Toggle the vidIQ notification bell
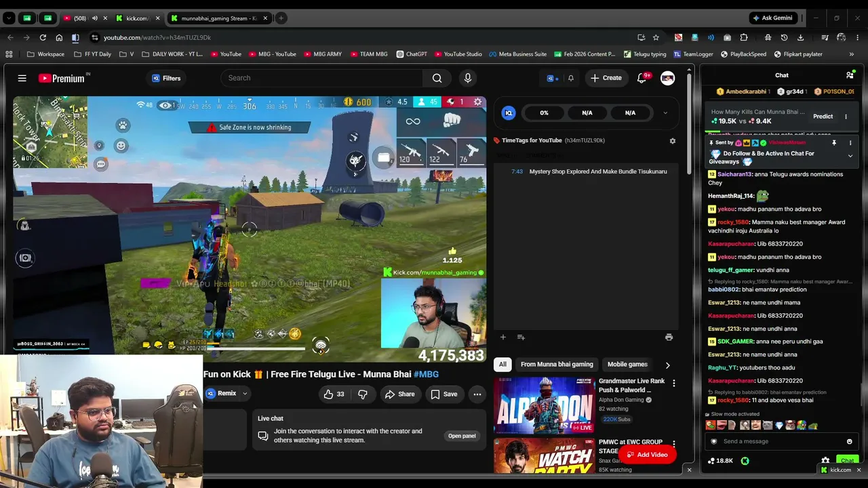The height and width of the screenshot is (488, 868). (571, 78)
